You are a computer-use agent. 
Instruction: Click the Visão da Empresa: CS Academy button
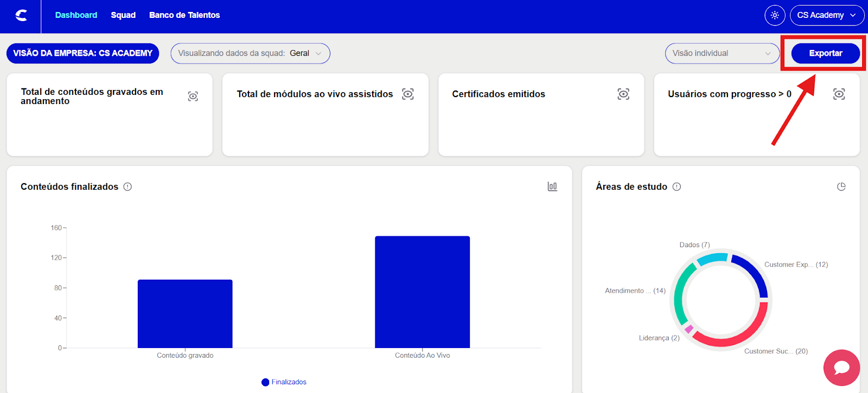click(x=82, y=53)
